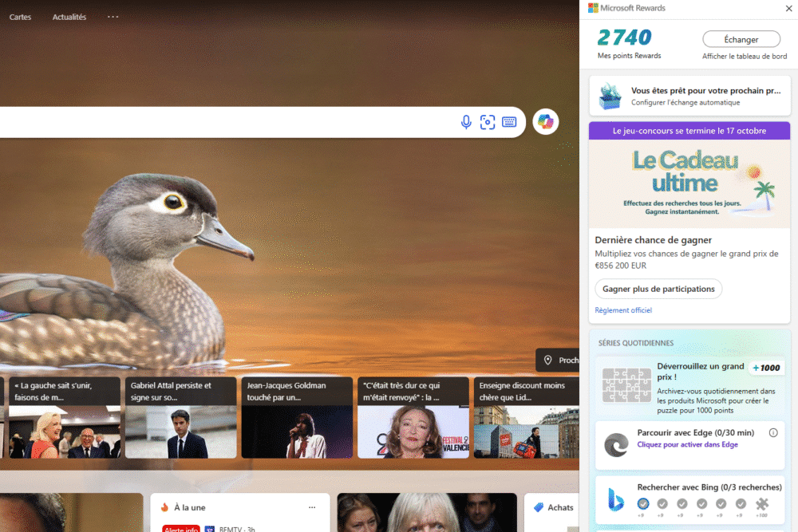Open the À la une more options menu

coord(312,507)
